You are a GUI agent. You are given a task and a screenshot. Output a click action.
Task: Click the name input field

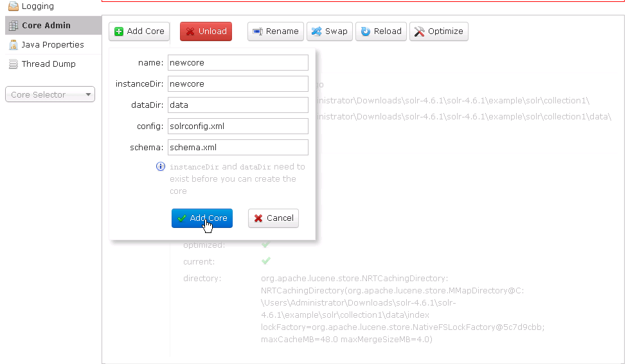point(238,62)
